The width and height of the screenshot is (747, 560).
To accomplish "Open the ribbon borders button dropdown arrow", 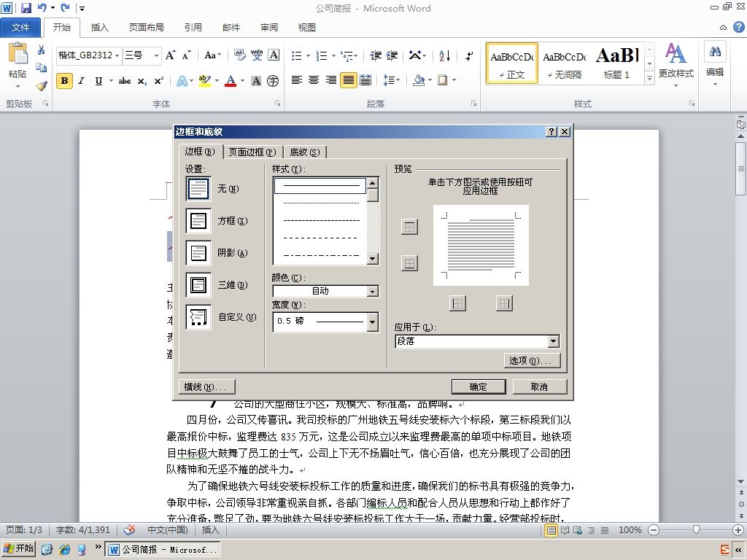I will click(x=454, y=80).
